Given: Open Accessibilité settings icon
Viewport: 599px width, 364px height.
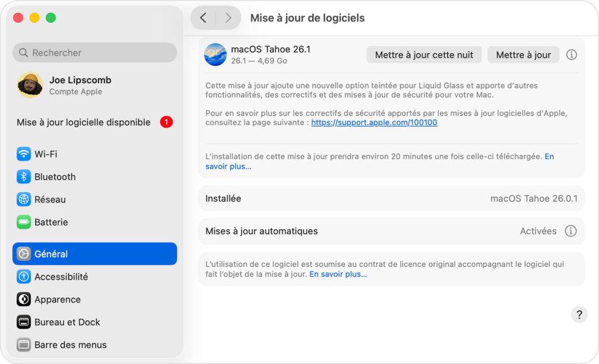Looking at the screenshot, I should (23, 277).
